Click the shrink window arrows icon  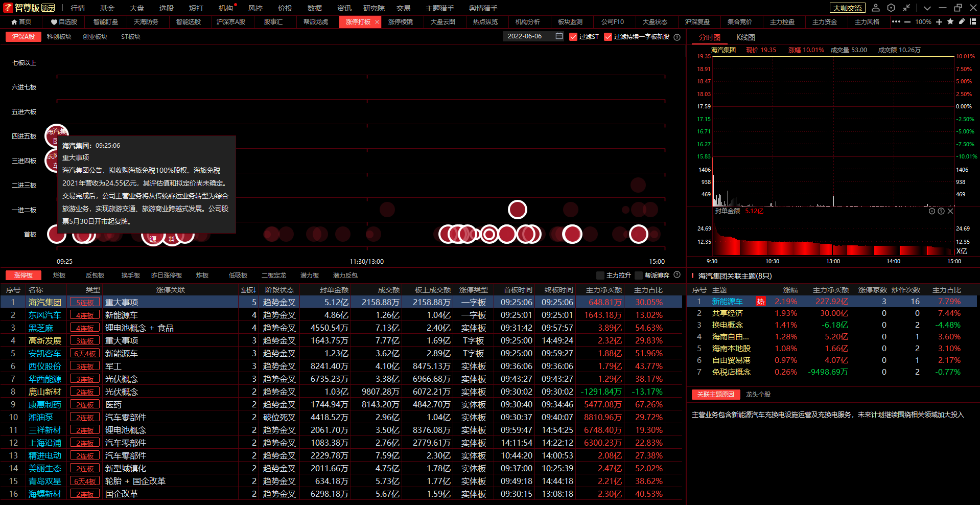point(906,8)
